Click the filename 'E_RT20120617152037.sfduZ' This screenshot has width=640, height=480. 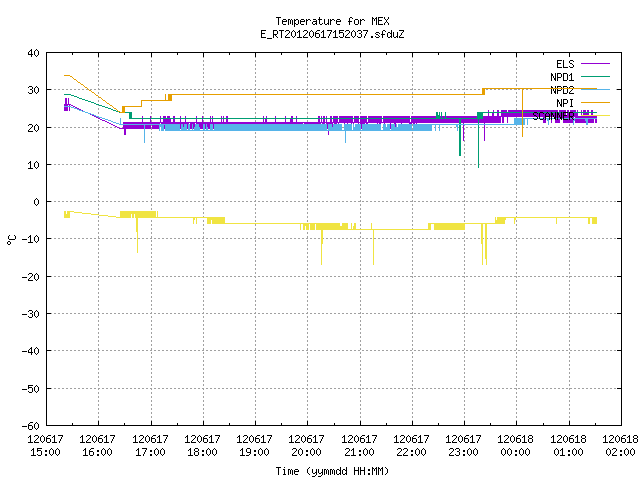click(332, 34)
